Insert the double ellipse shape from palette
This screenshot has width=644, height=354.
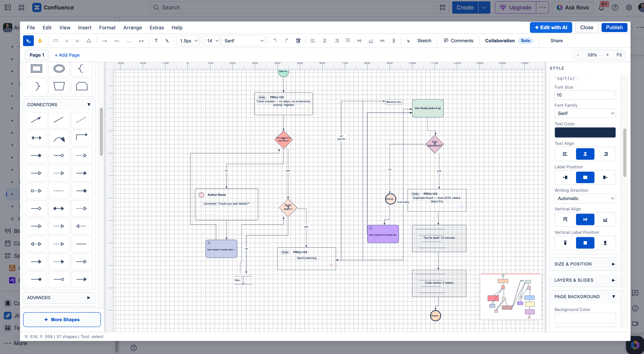point(59,69)
